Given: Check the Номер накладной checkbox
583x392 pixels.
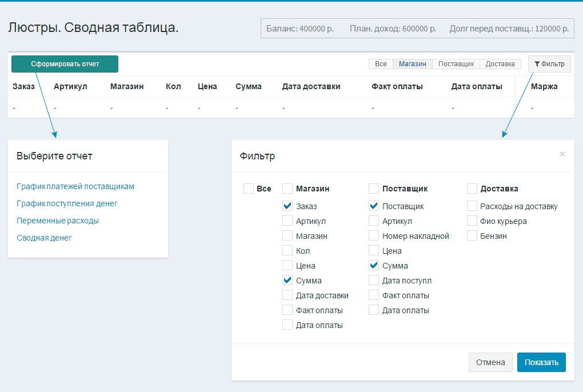Looking at the screenshot, I should click(374, 235).
